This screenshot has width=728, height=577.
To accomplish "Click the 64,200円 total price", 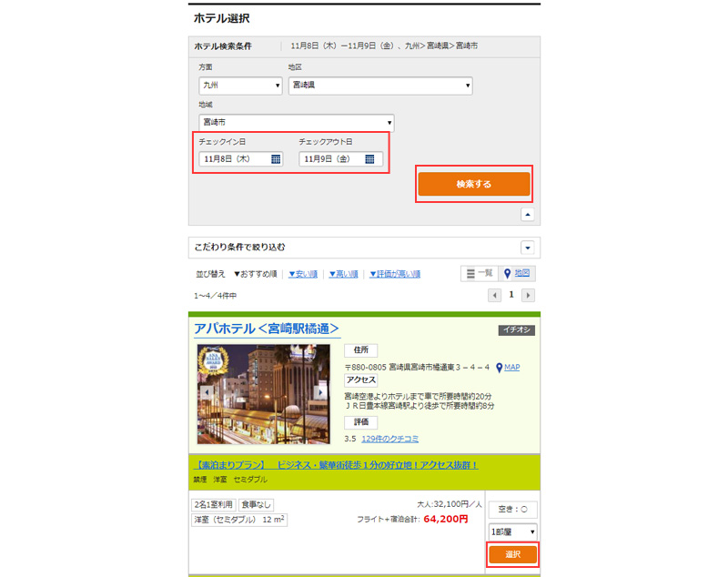I will 446,519.
